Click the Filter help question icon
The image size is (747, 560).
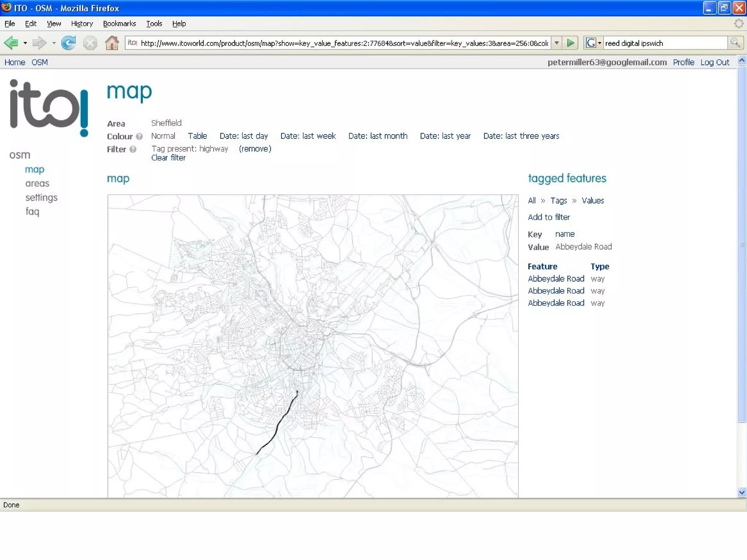point(133,149)
